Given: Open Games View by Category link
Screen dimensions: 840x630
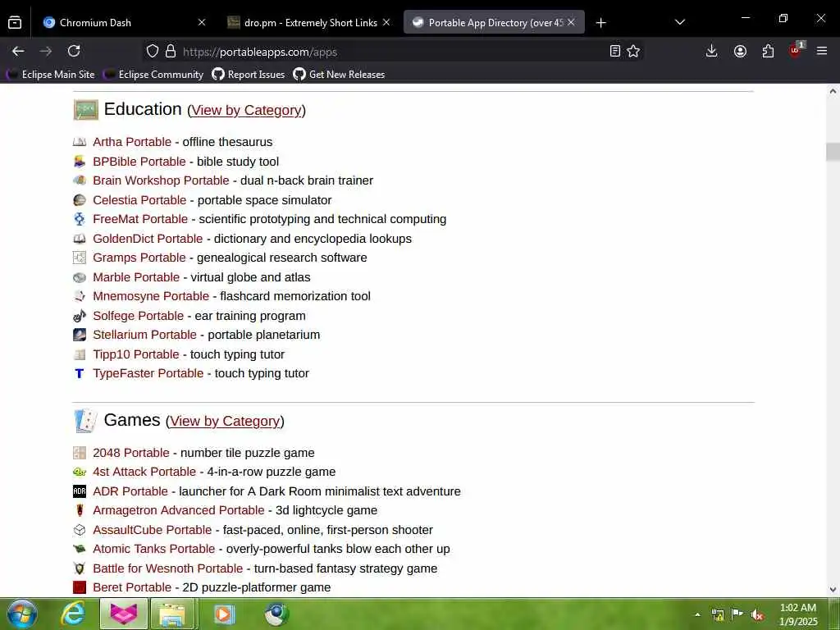Looking at the screenshot, I should pos(225,421).
